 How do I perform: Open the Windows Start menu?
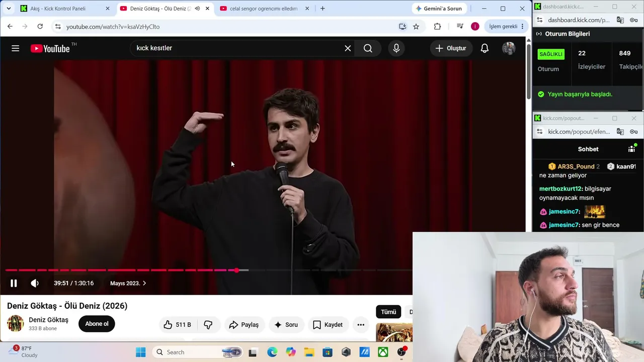(140, 352)
